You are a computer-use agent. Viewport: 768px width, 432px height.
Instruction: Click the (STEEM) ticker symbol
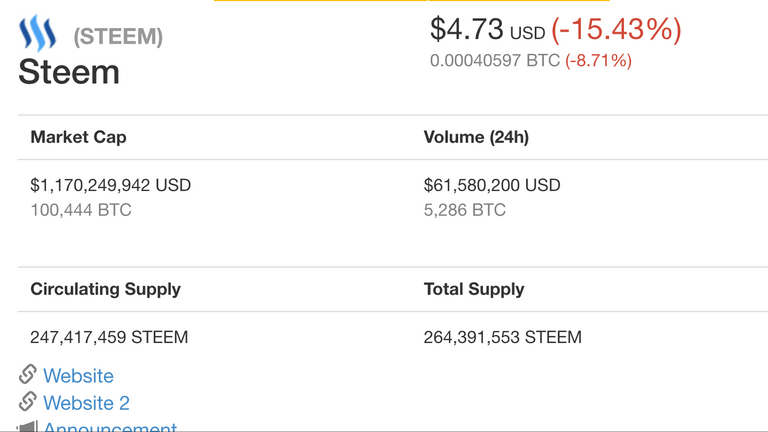point(118,37)
